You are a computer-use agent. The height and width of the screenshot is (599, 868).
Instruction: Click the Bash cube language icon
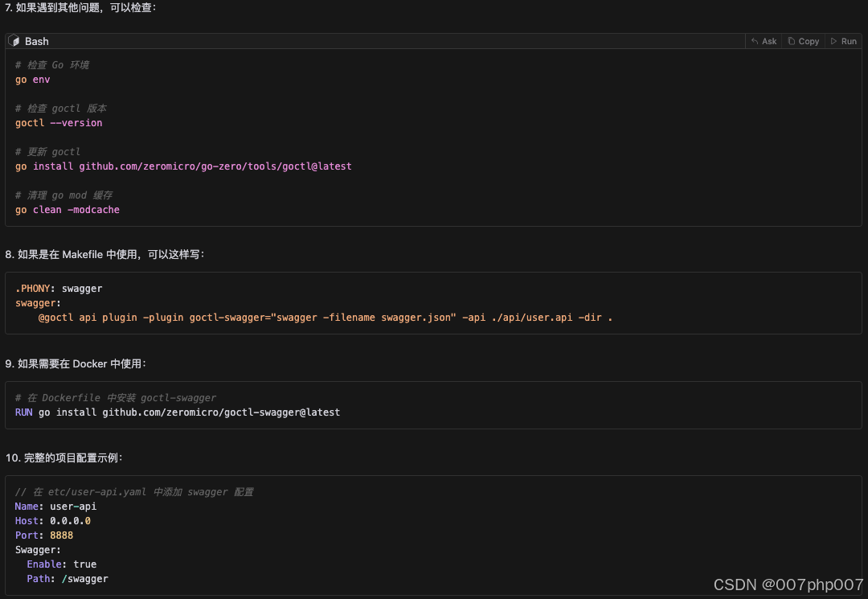tap(14, 41)
